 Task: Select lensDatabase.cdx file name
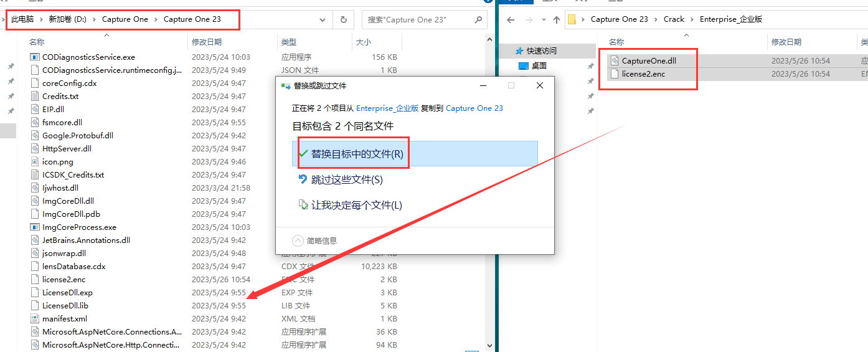[x=73, y=267]
